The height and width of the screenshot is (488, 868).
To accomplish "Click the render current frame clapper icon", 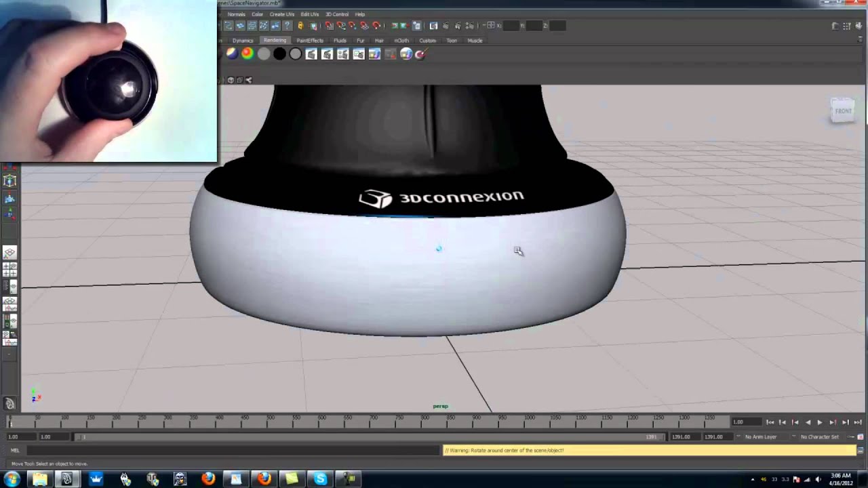I will pyautogui.click(x=446, y=26).
